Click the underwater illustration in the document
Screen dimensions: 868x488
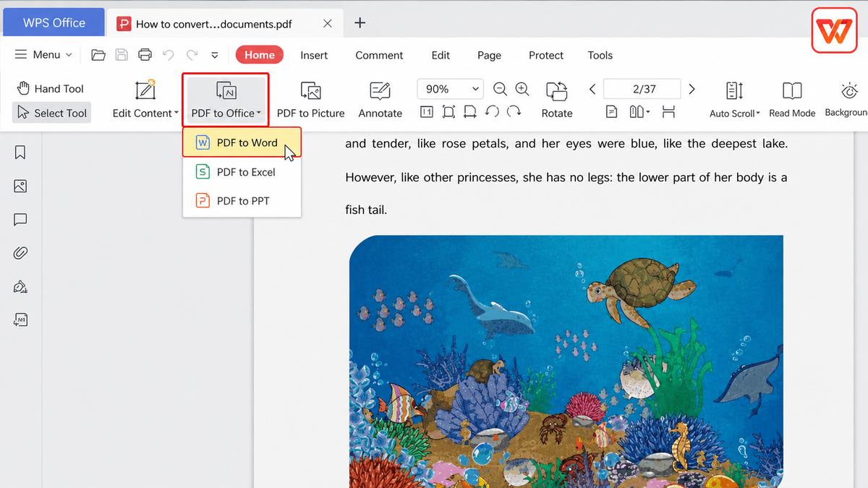pyautogui.click(x=566, y=361)
